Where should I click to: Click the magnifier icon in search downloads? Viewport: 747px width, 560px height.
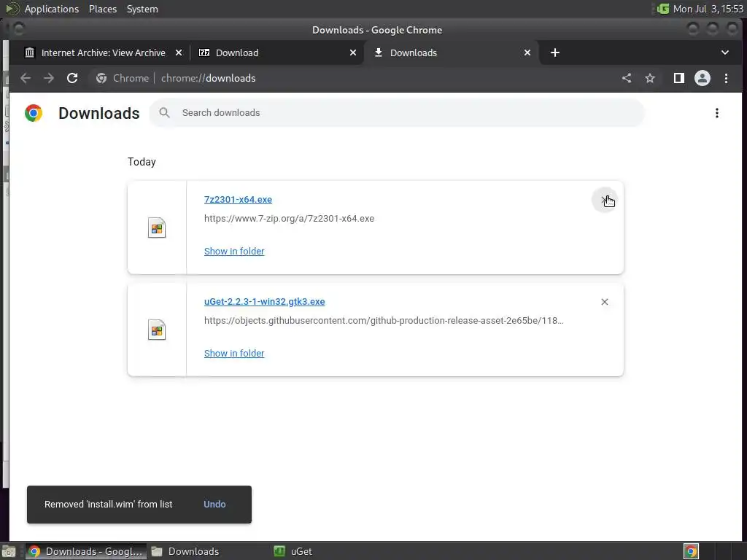pyautogui.click(x=164, y=113)
